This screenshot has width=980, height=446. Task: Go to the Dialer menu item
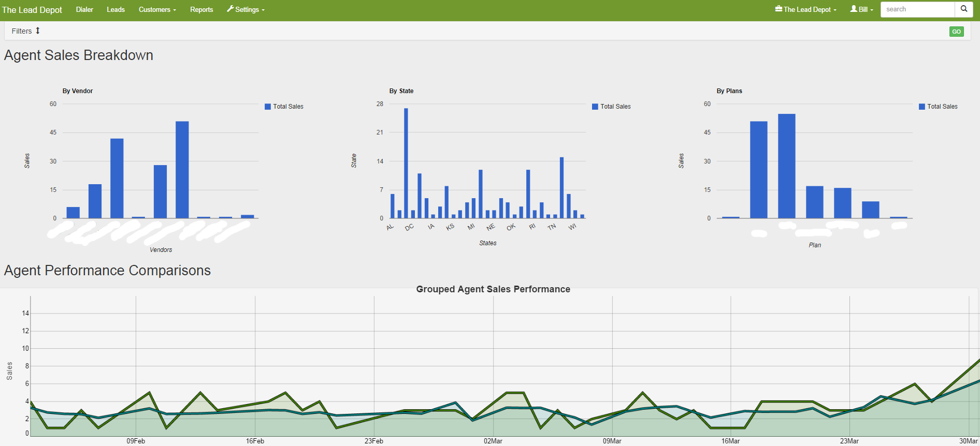pos(84,10)
